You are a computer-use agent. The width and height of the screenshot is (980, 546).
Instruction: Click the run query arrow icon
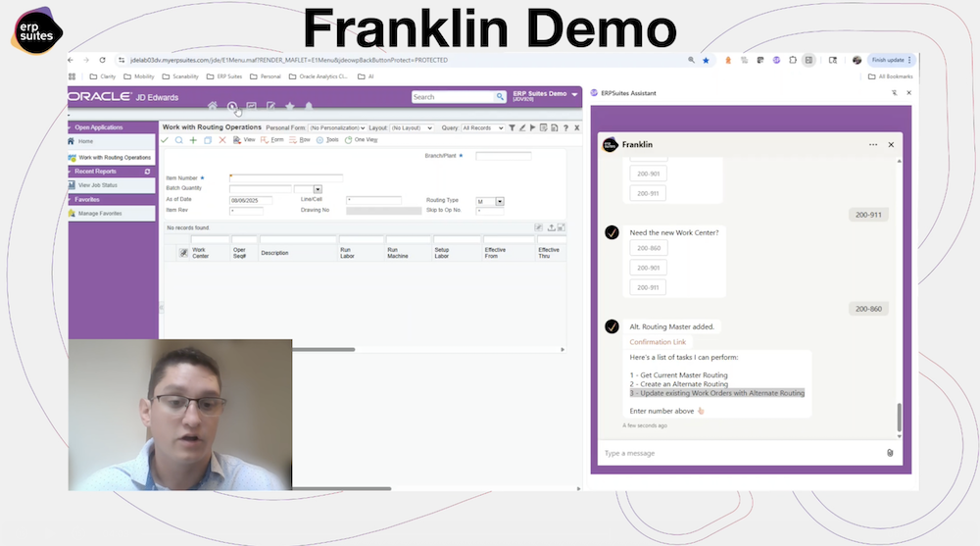[x=533, y=127]
